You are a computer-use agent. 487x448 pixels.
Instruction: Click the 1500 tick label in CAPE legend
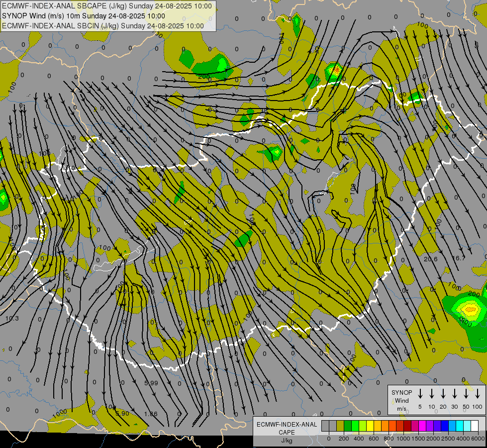pos(418,439)
